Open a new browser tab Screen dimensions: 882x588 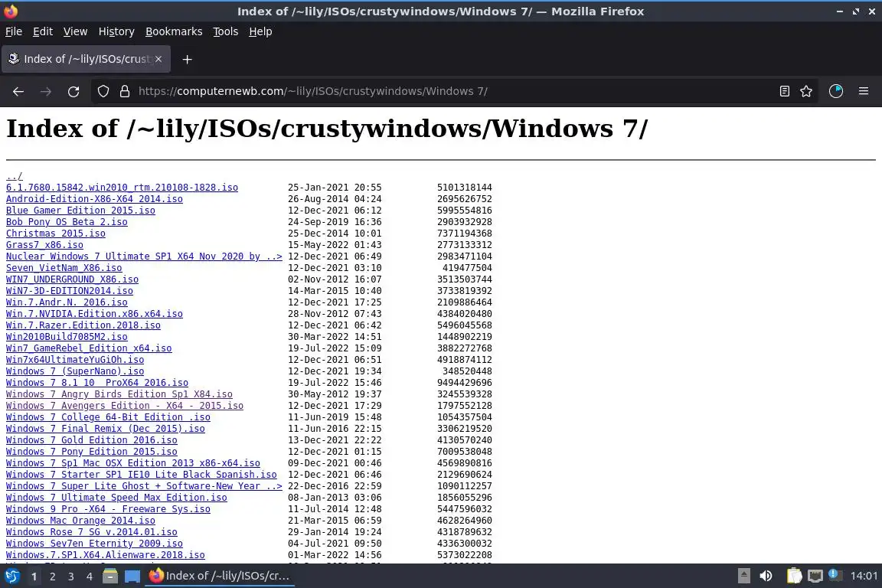point(188,59)
